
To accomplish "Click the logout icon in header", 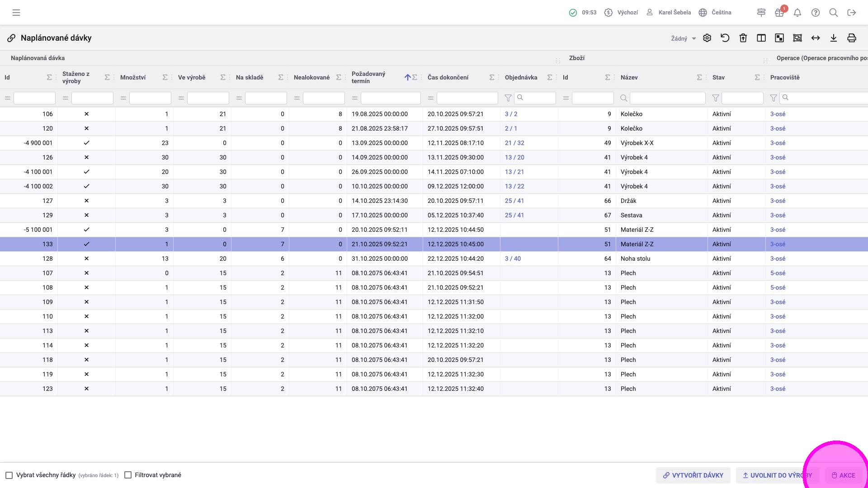I will (x=852, y=13).
